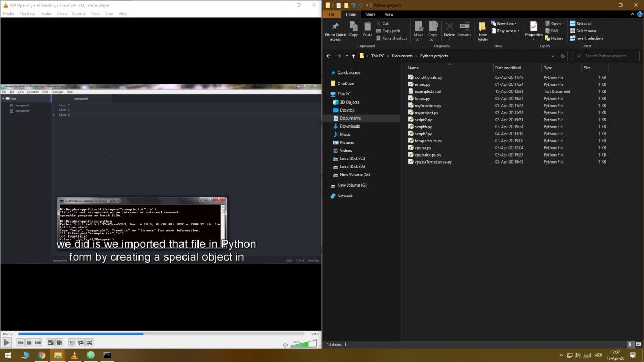Seek on the VLC playback progress bar
Image resolution: width=644 pixels, height=362 pixels.
tap(162, 334)
